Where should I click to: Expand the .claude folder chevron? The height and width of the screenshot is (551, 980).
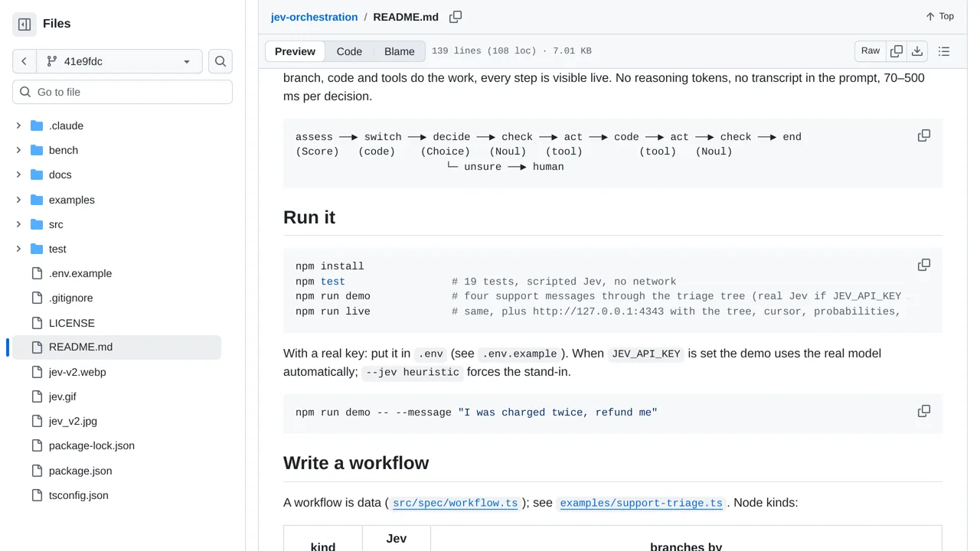(18, 126)
